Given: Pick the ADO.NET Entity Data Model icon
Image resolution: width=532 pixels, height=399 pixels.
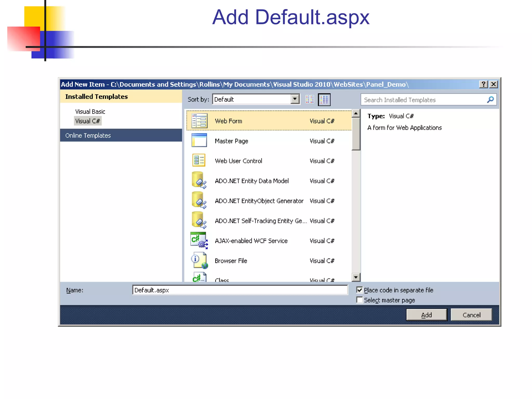Looking at the screenshot, I should tap(199, 180).
